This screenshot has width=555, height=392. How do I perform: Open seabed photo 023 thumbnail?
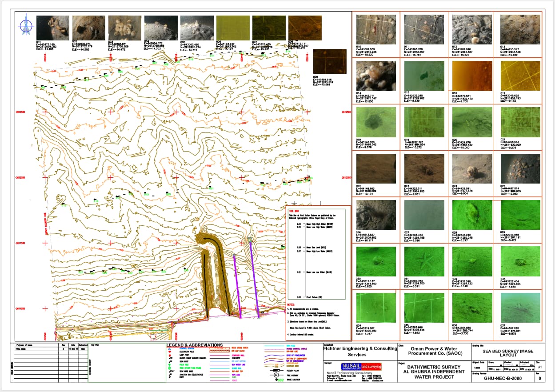point(424,169)
